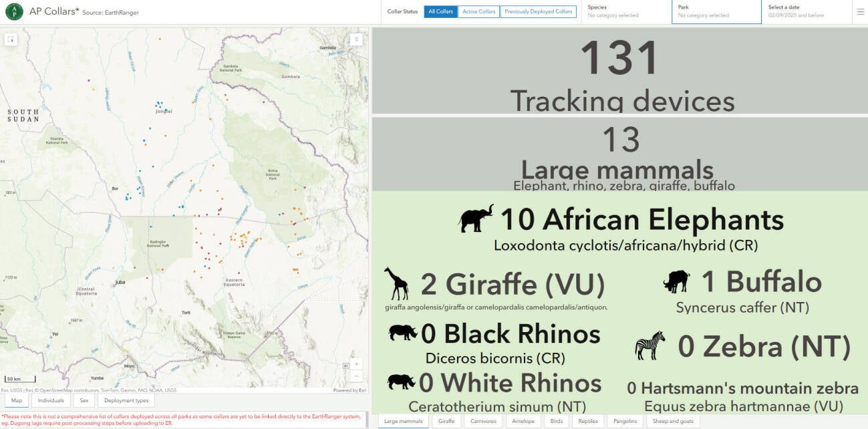
Task: Open the Deployment types tab
Action: 126,400
